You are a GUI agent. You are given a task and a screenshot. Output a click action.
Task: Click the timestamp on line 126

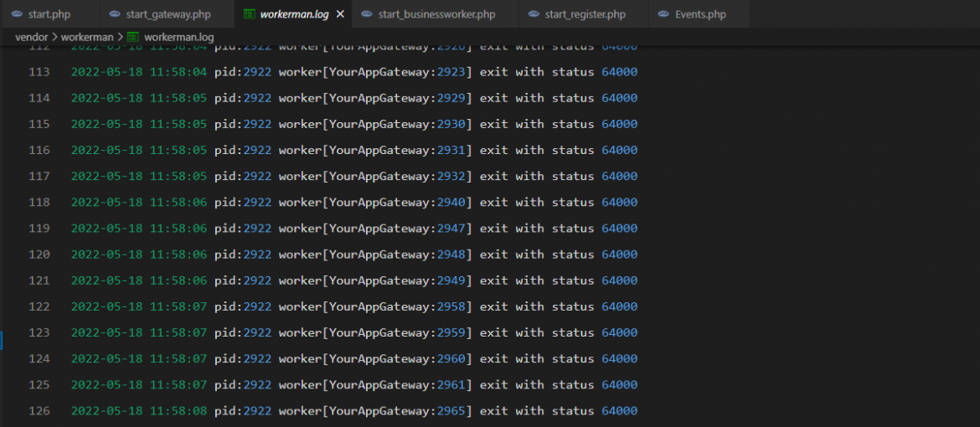pos(139,411)
